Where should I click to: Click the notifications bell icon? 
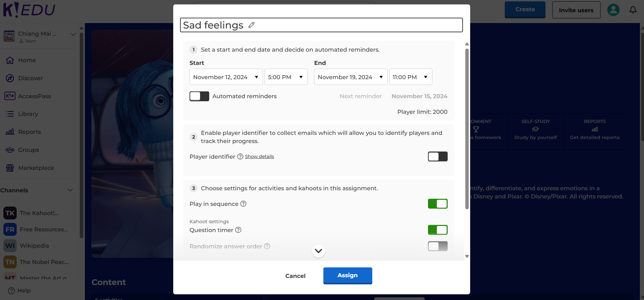pos(633,10)
